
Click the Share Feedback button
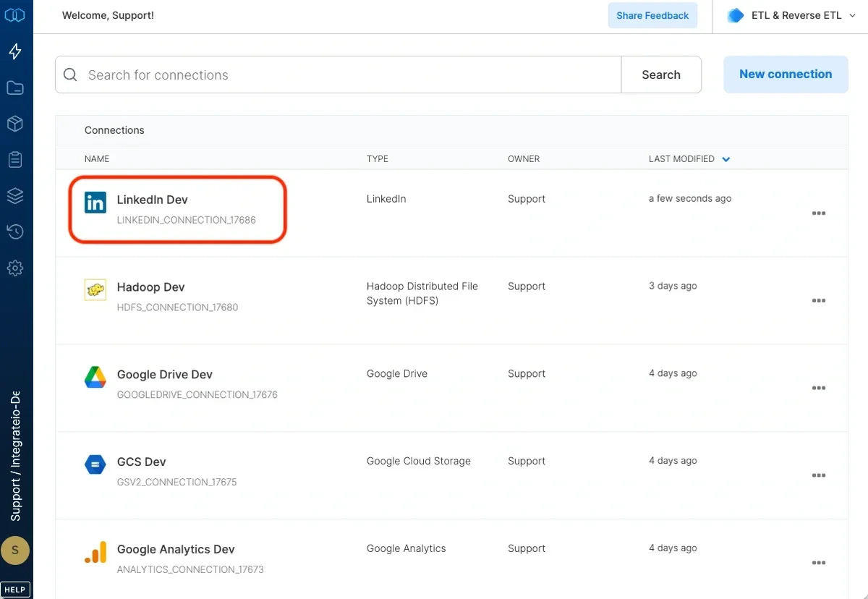[652, 15]
